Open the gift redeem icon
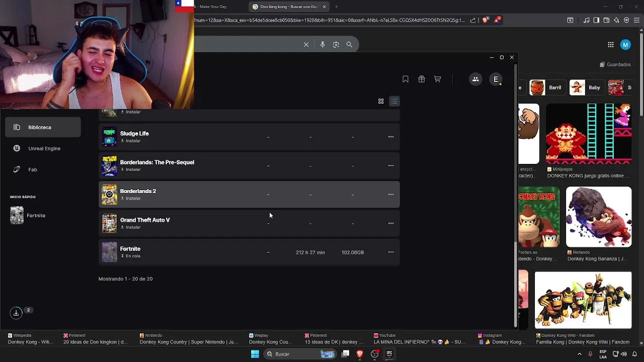 click(x=422, y=79)
